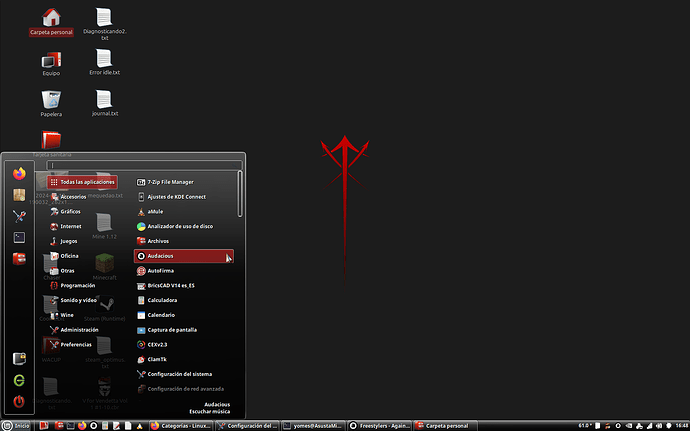Open the volume applet in the tray

(659, 426)
